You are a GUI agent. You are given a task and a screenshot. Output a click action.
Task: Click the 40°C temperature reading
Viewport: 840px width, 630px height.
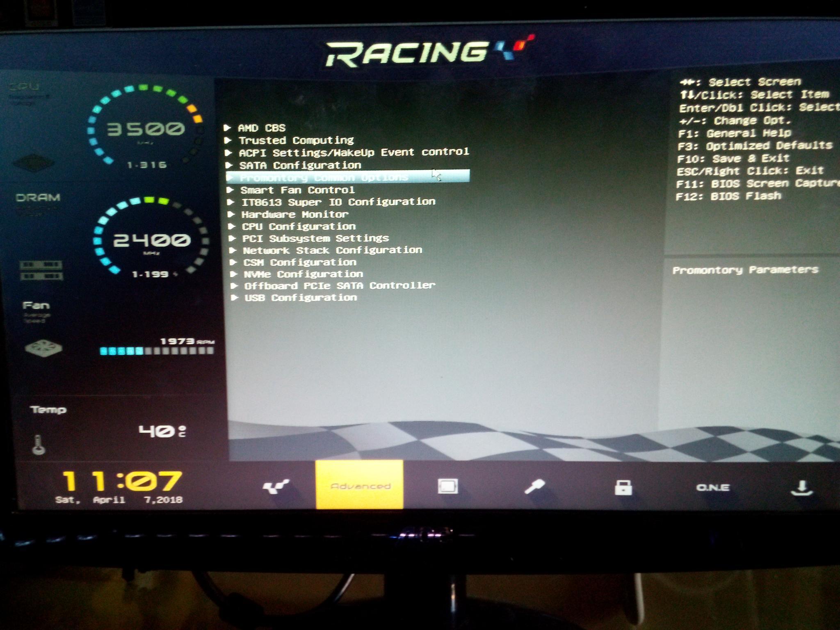point(162,431)
